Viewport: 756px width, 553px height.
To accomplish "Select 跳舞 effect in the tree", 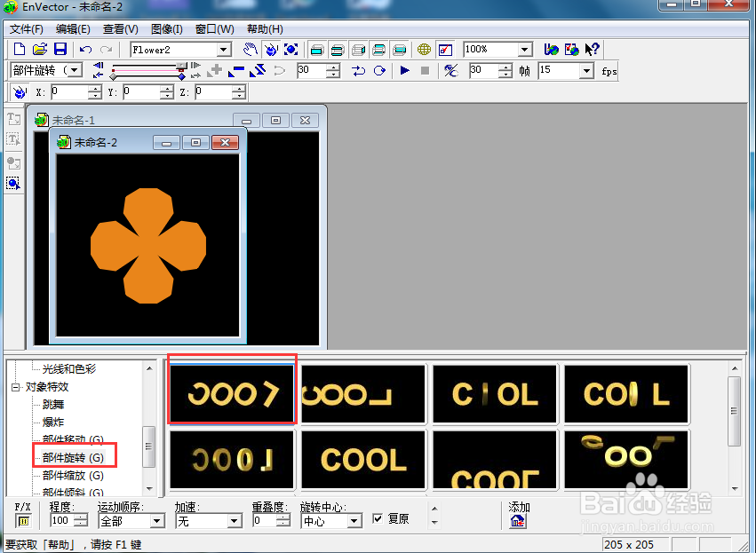I will pyautogui.click(x=53, y=404).
